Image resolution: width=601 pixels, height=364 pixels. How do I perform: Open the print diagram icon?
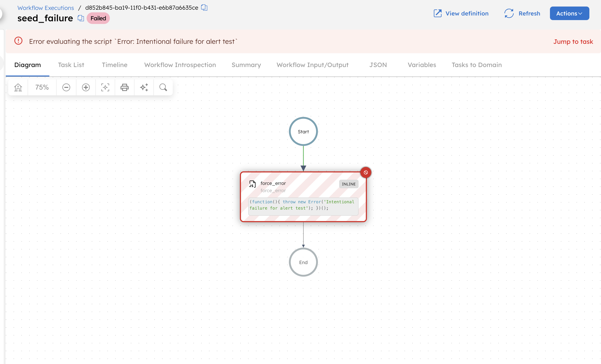(124, 87)
